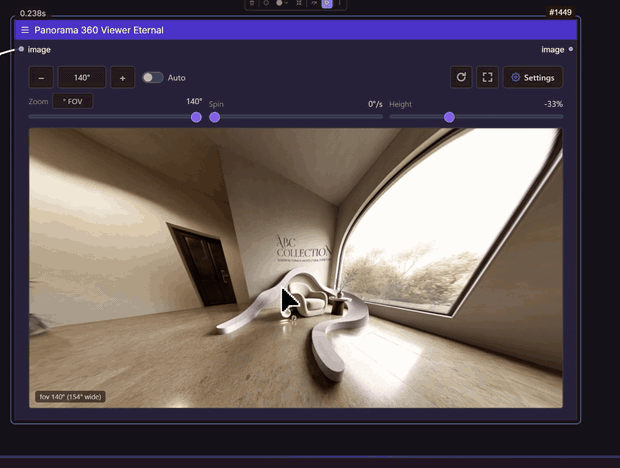This screenshot has width=620, height=468.
Task: Click the 'Zoom' label
Action: click(38, 101)
